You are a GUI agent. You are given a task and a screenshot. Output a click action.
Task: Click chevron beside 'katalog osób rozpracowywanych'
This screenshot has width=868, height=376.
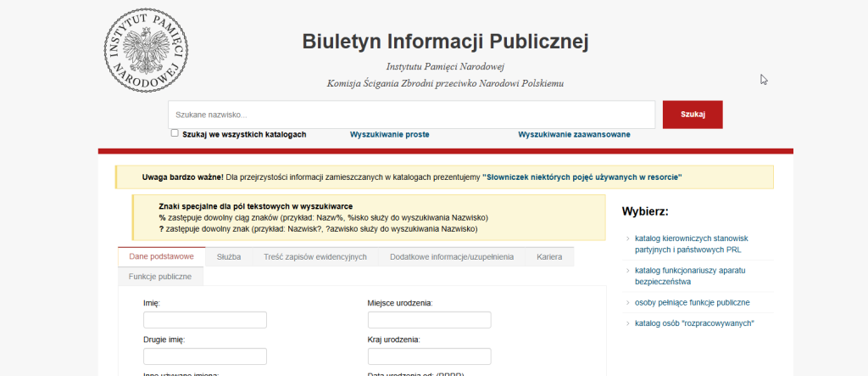pos(628,323)
